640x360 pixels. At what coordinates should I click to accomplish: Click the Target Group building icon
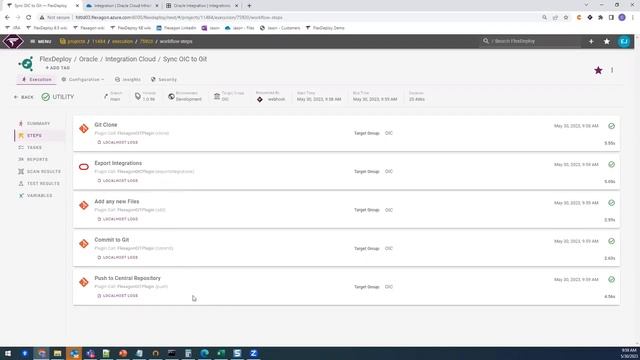click(x=217, y=97)
